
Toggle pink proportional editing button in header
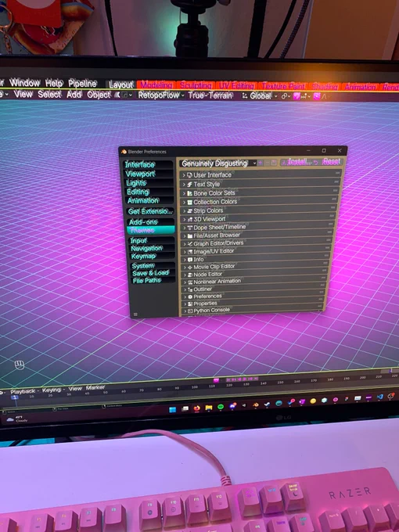click(317, 96)
